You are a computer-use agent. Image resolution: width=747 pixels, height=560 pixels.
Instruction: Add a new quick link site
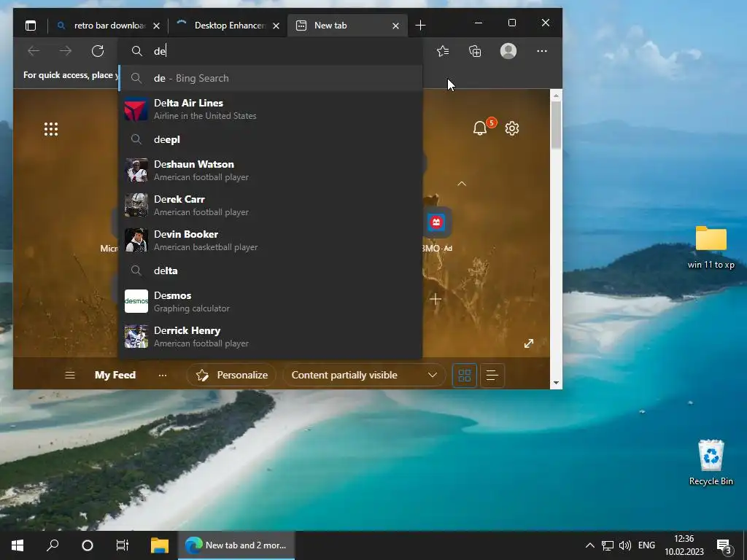coord(435,300)
